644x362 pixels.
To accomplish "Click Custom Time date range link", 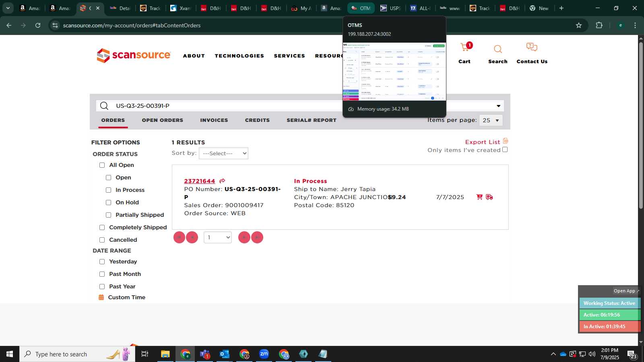I will pos(127,297).
